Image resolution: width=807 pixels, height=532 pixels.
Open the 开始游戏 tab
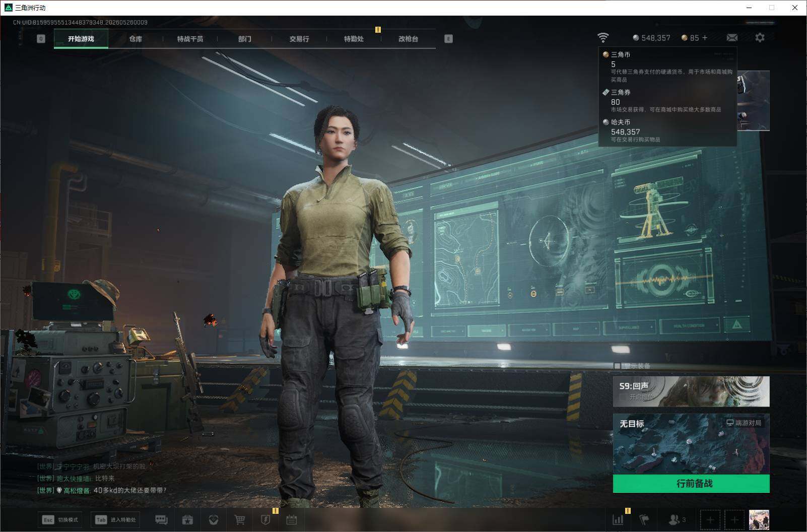coord(81,39)
